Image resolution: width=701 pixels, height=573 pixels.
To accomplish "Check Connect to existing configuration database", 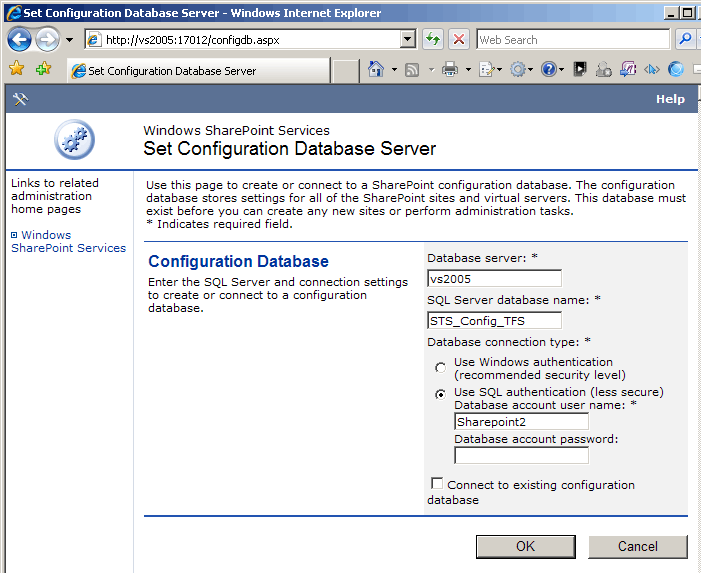I will coord(437,484).
